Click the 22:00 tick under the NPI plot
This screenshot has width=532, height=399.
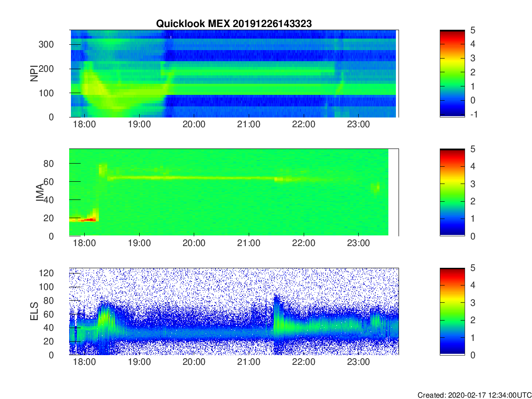pyautogui.click(x=303, y=125)
